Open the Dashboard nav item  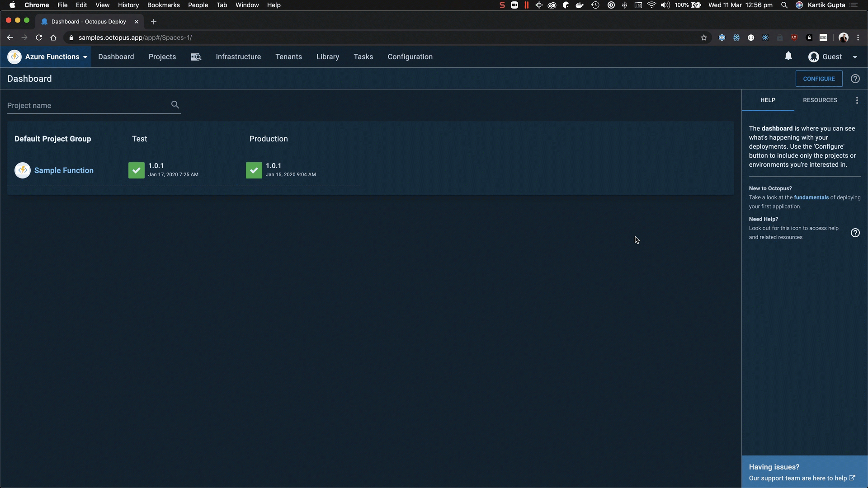click(x=116, y=57)
